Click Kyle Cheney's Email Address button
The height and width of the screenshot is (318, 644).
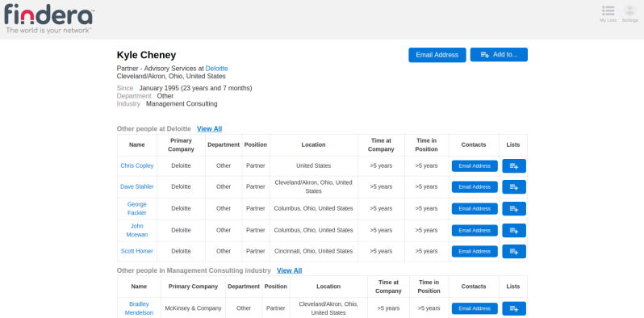click(437, 55)
